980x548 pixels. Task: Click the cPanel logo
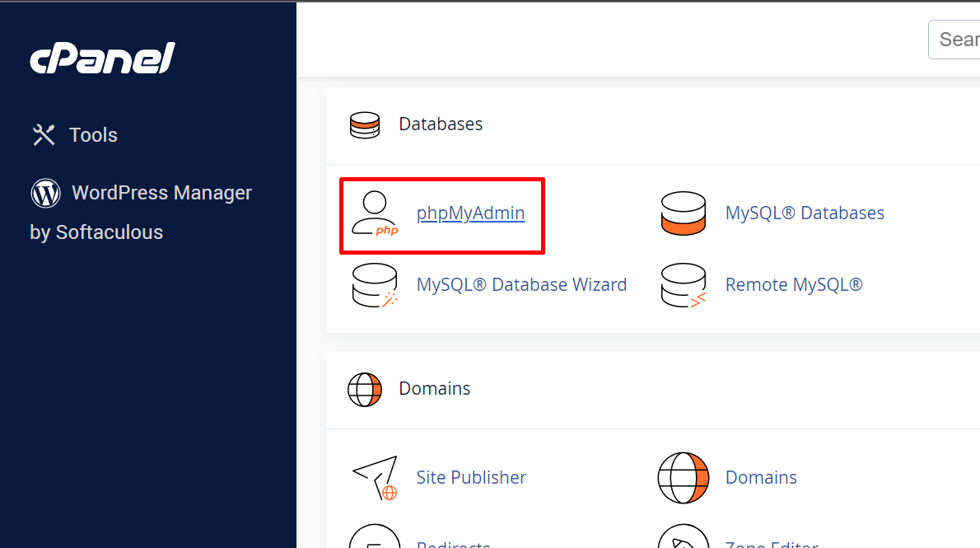(x=102, y=59)
